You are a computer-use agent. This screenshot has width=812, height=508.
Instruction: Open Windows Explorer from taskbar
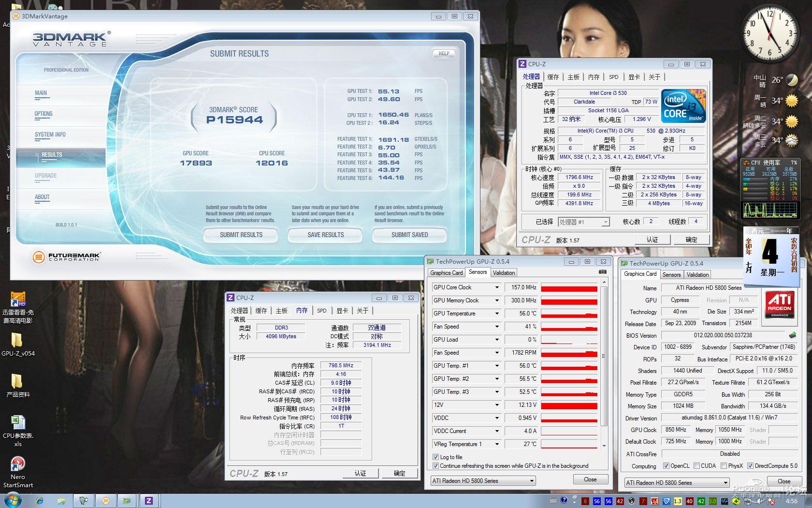61,501
